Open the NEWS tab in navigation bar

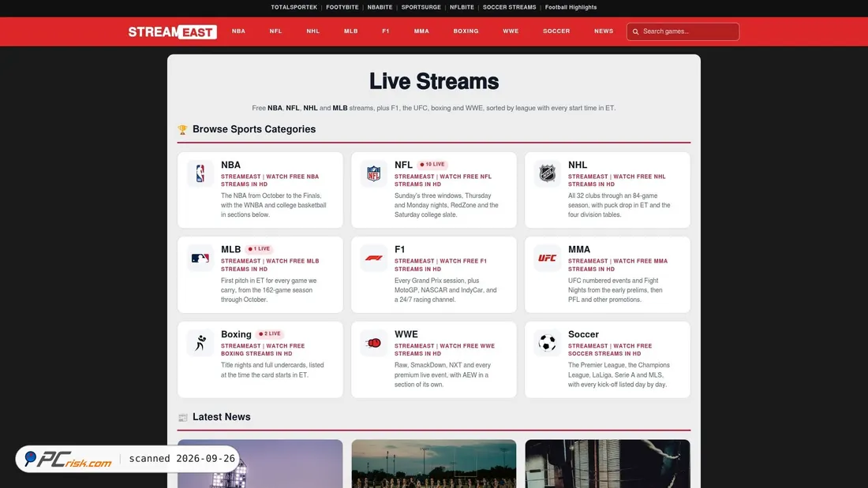(604, 31)
